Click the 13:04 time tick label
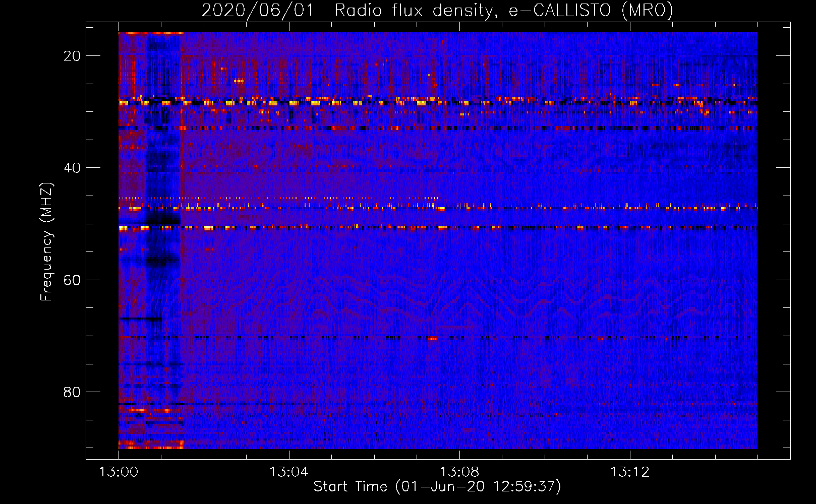Image resolution: width=816 pixels, height=504 pixels. tap(288, 472)
